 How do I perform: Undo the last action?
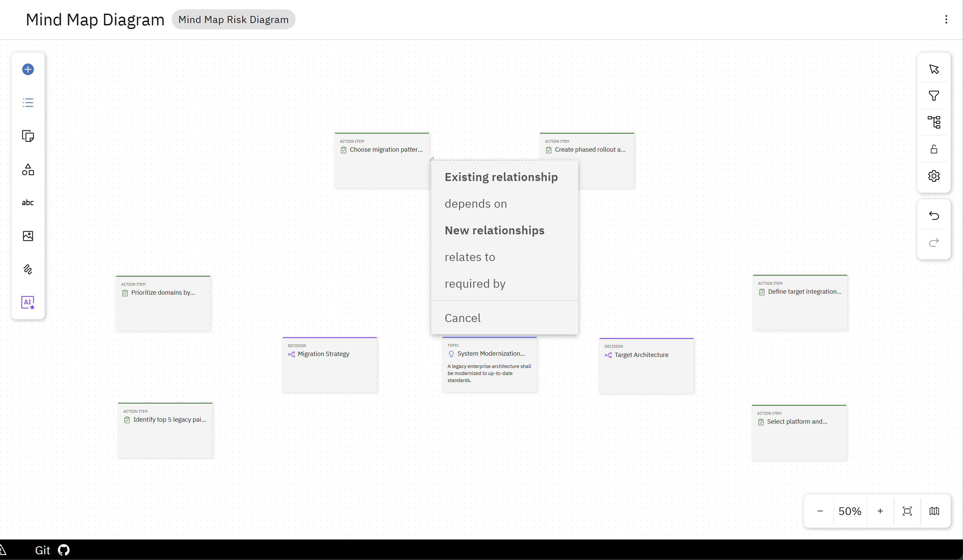[x=934, y=215]
